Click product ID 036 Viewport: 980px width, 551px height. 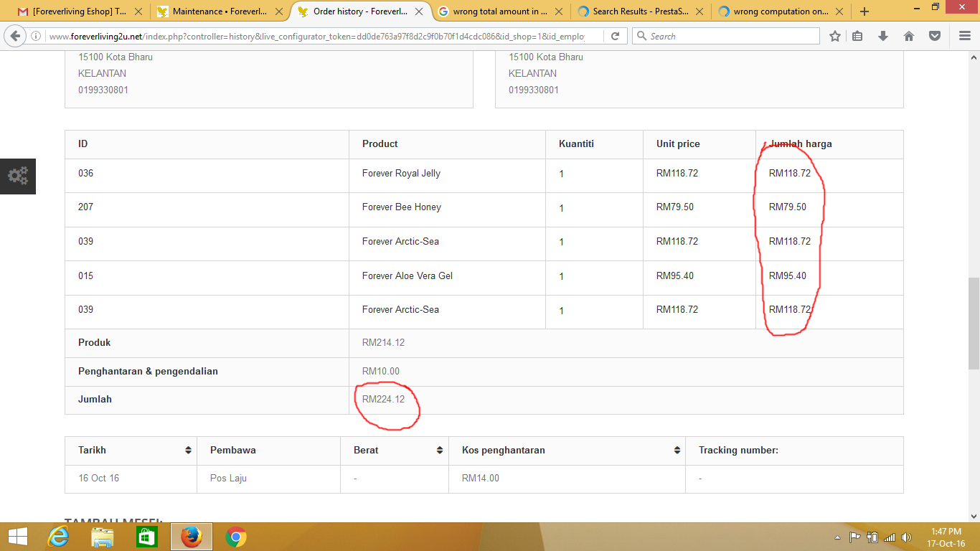[x=85, y=173]
